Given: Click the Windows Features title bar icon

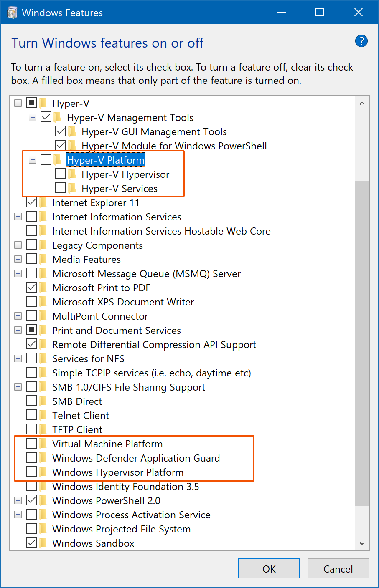Looking at the screenshot, I should tap(13, 13).
